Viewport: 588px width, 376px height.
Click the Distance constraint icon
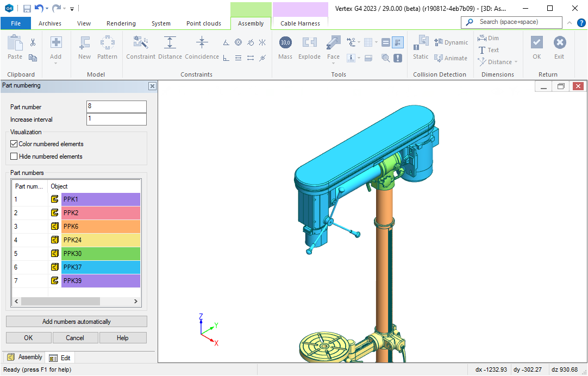click(x=170, y=43)
